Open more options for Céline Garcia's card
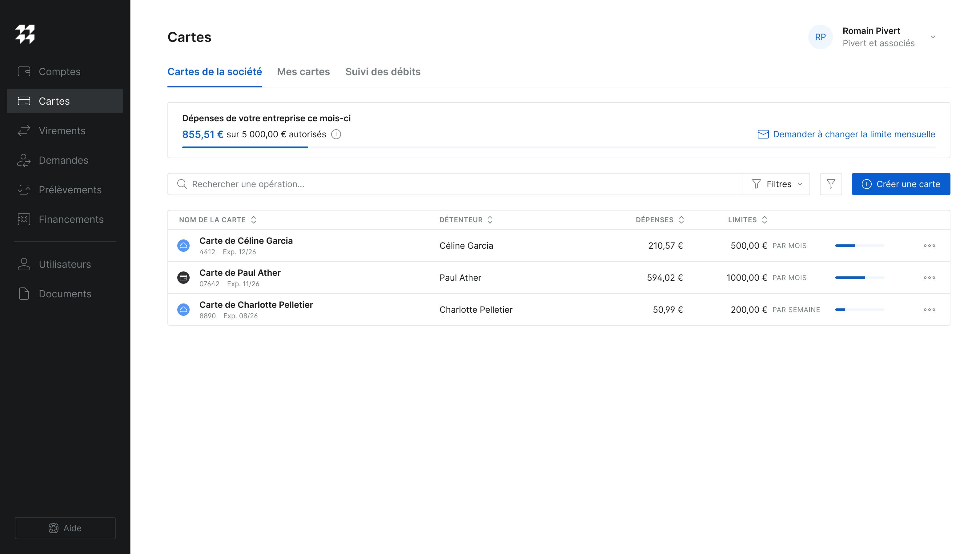 pos(930,246)
